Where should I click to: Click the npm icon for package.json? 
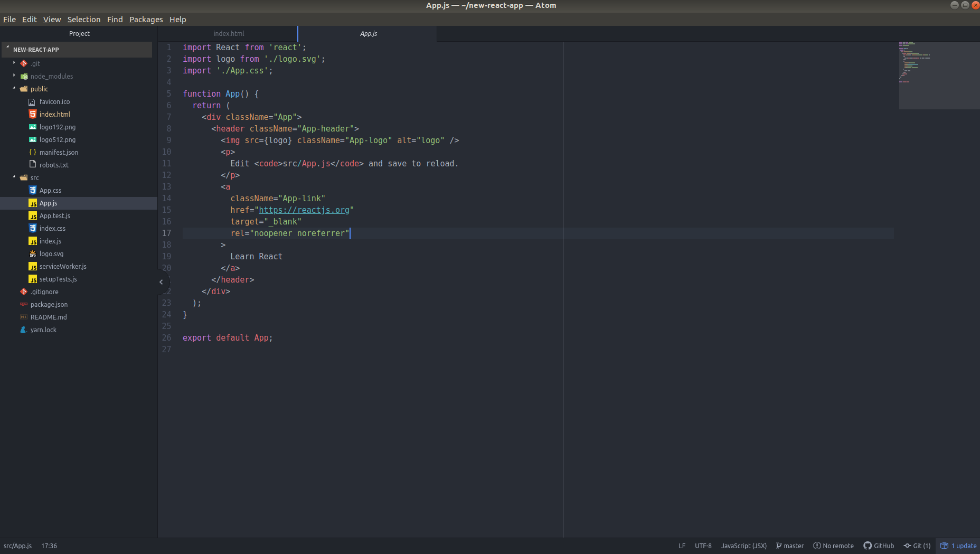click(24, 304)
